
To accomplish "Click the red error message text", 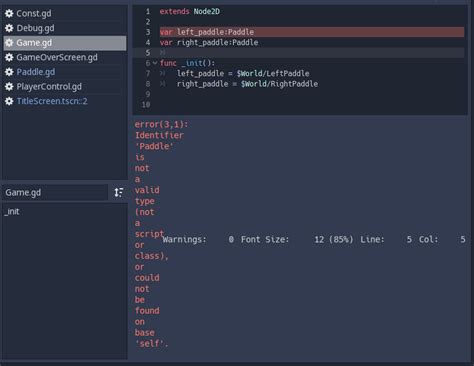I will coord(152,234).
